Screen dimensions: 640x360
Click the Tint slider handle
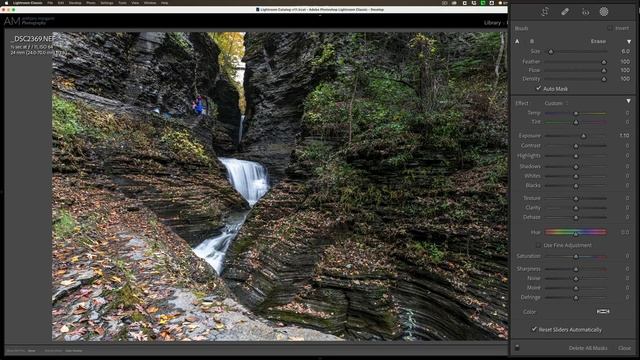(576, 122)
